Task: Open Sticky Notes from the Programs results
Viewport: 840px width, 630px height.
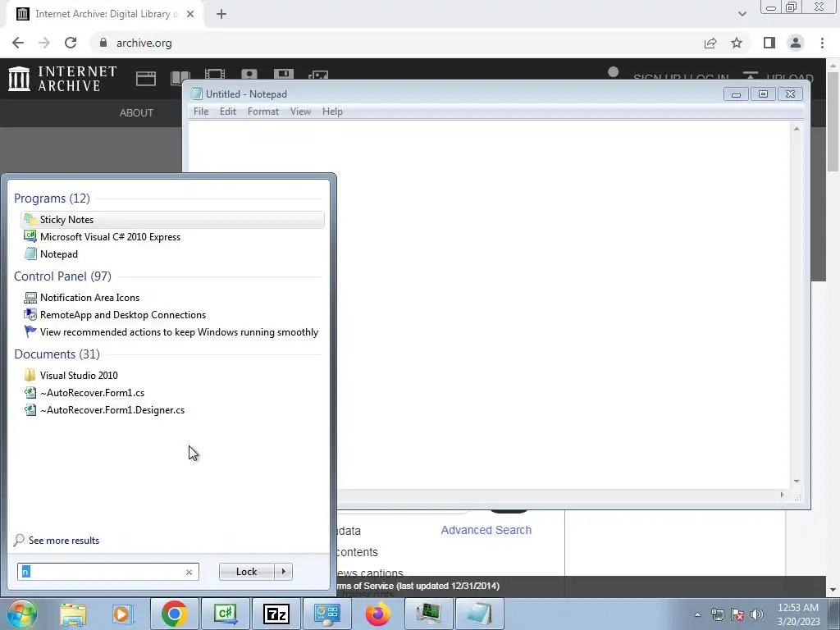Action: [x=172, y=220]
